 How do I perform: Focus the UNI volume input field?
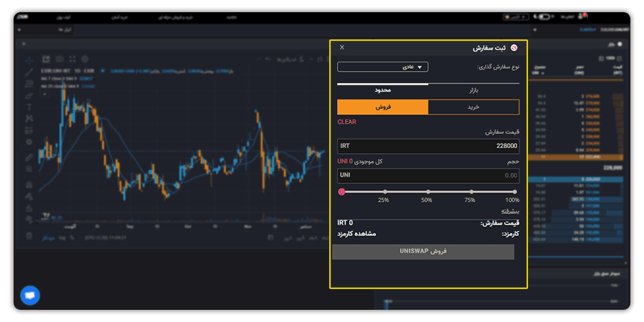(428, 175)
